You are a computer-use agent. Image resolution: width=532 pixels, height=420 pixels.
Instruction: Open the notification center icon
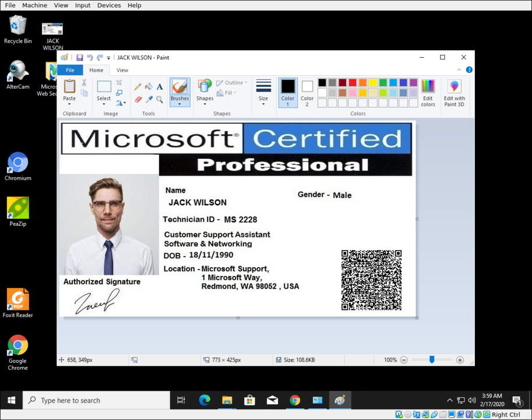tap(517, 401)
